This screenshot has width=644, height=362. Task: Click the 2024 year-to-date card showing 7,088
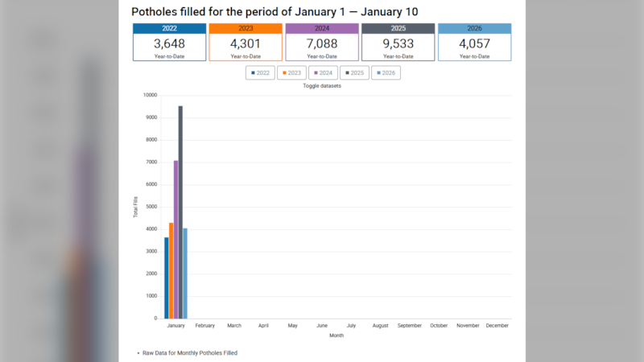pyautogui.click(x=322, y=43)
